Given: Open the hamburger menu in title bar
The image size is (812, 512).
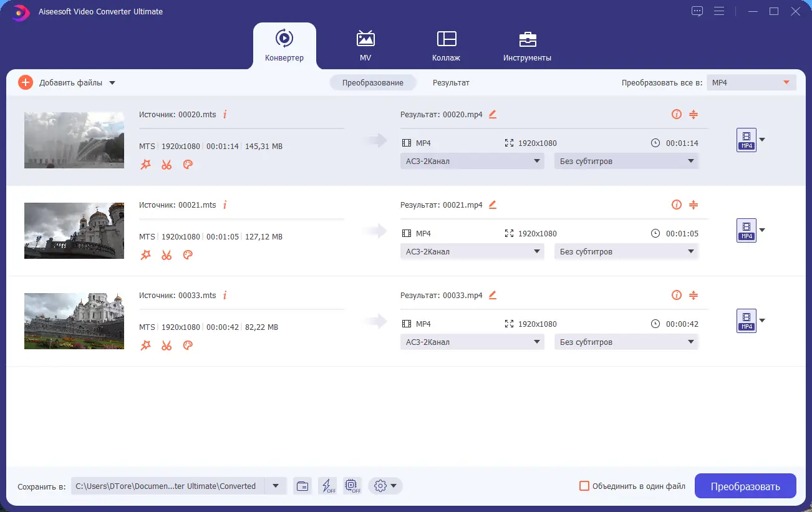Looking at the screenshot, I should 720,11.
